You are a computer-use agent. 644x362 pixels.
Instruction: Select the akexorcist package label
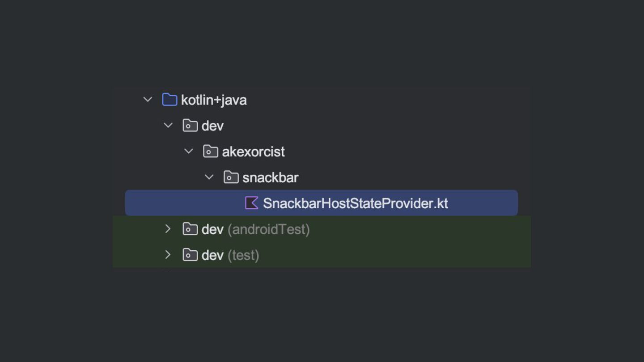pyautogui.click(x=253, y=152)
